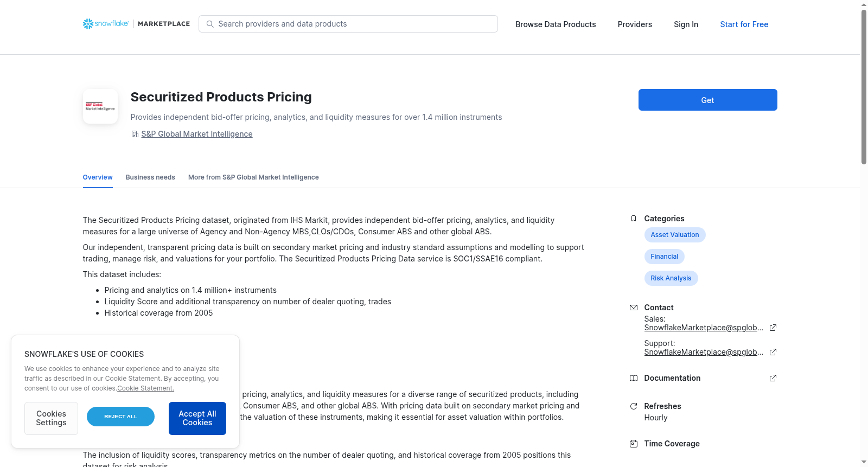This screenshot has height=467, width=868.
Task: Click REJECT ALL cookies button
Action: click(120, 417)
